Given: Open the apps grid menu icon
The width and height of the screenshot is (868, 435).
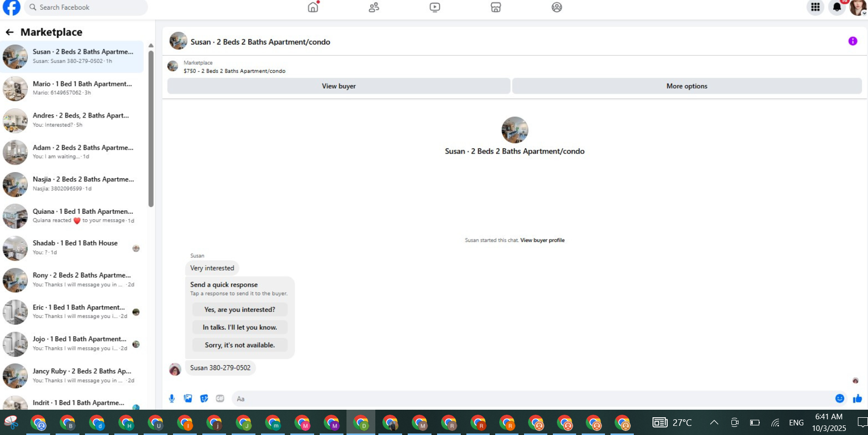Looking at the screenshot, I should click(815, 7).
